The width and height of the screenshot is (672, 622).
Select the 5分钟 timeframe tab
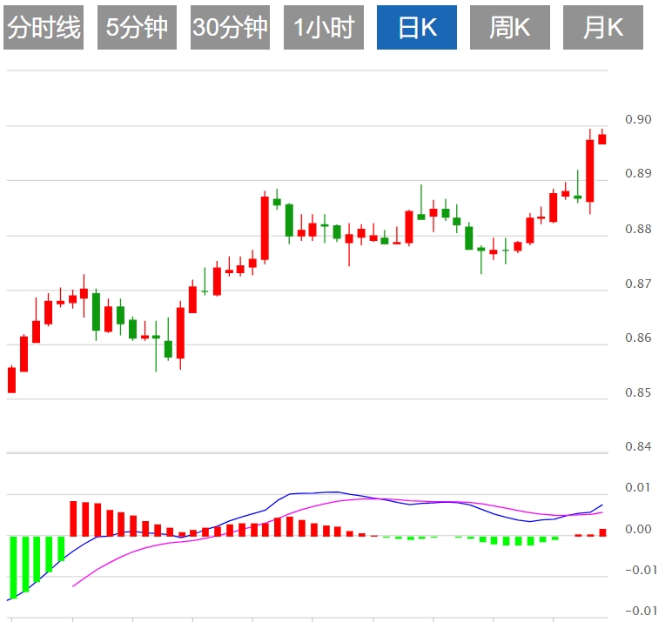137,28
